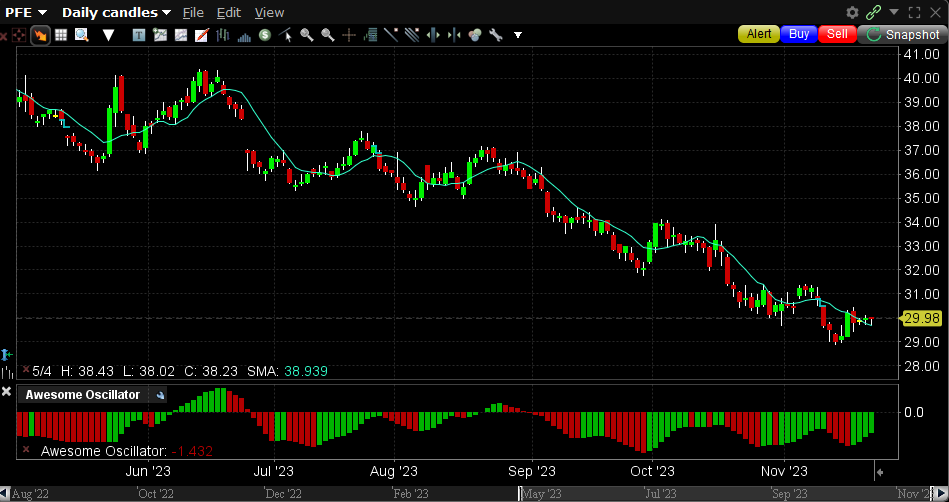Open the View menu
This screenshot has width=949, height=502.
pyautogui.click(x=269, y=12)
